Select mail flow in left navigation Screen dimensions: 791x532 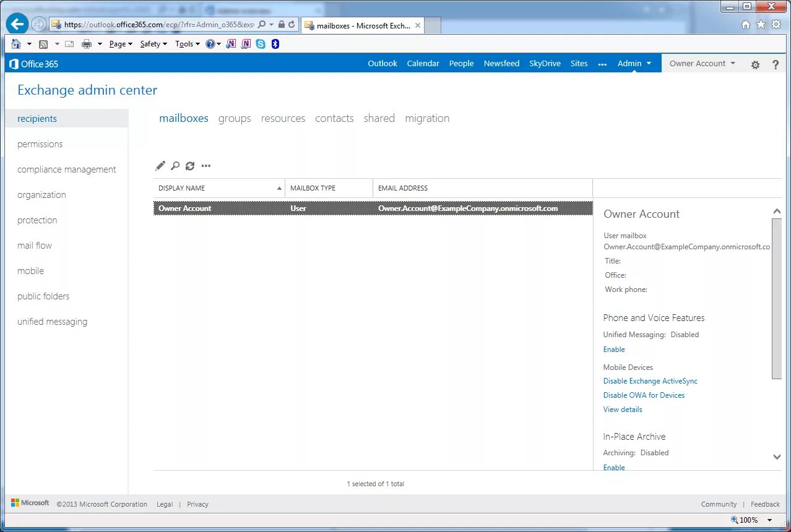[x=35, y=246]
